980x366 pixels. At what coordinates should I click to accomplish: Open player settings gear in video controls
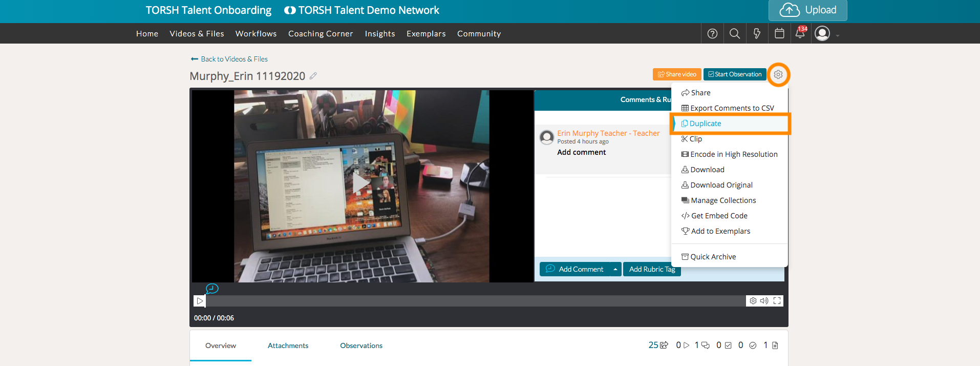[x=753, y=301]
